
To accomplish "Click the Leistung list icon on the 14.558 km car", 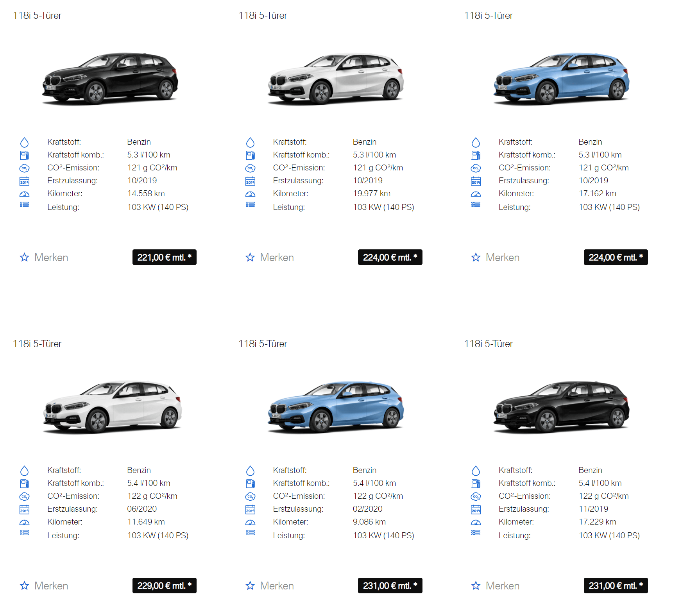I will 24,204.
